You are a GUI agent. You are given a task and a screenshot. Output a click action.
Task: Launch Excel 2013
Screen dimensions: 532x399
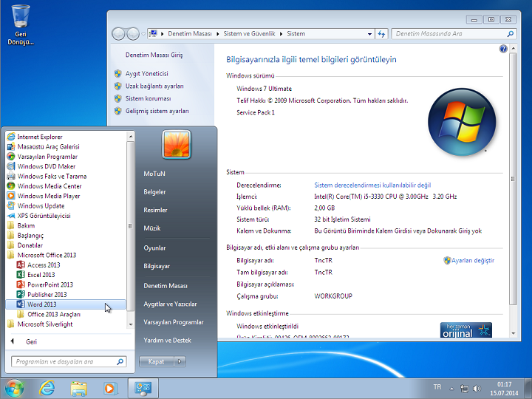[35, 274]
